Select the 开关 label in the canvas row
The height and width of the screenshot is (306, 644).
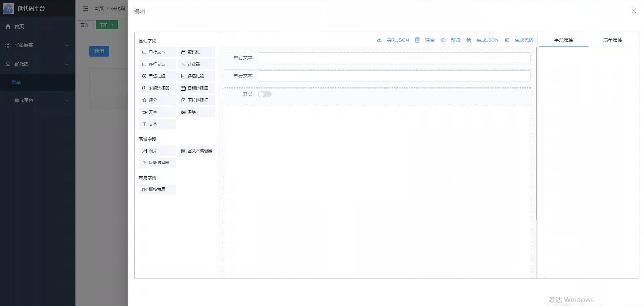[x=248, y=94]
